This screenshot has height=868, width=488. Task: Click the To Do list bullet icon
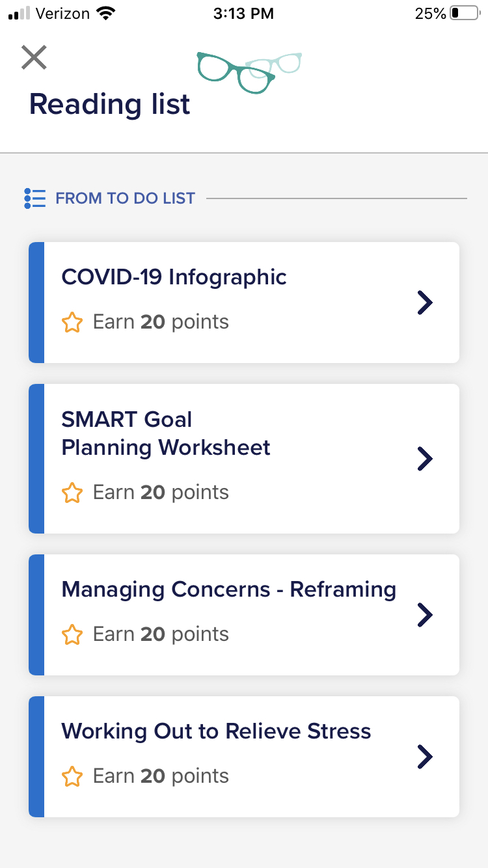pyautogui.click(x=34, y=198)
